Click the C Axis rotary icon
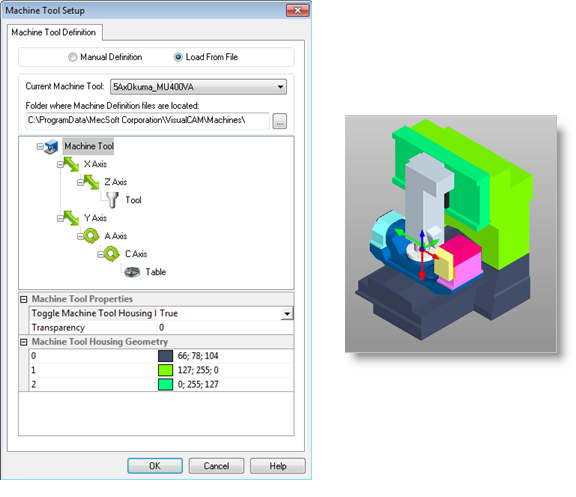The width and height of the screenshot is (576, 497). click(x=112, y=254)
